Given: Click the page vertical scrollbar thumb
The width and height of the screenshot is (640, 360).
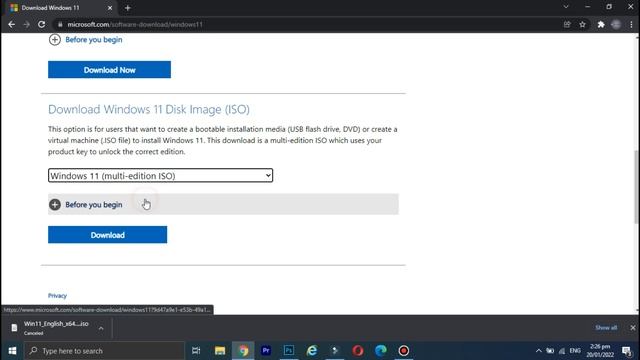Looking at the screenshot, I should (637, 187).
